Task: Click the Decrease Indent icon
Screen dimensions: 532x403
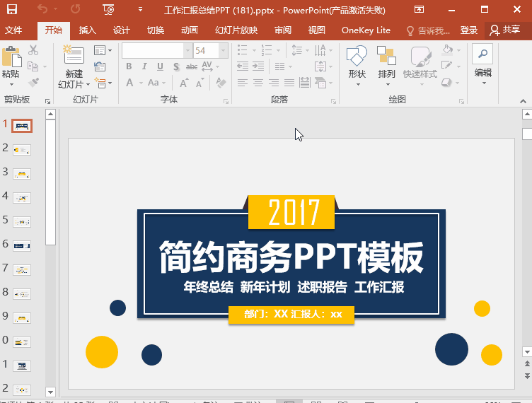Action: 243,66
